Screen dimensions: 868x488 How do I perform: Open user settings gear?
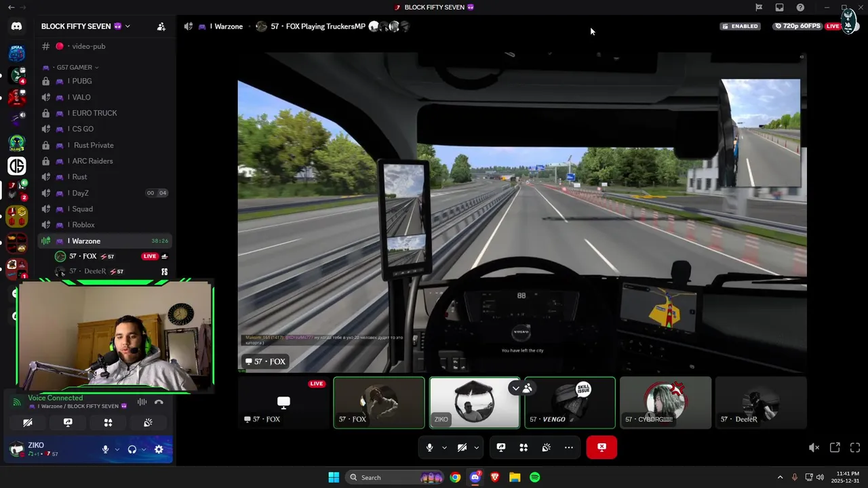pyautogui.click(x=159, y=449)
